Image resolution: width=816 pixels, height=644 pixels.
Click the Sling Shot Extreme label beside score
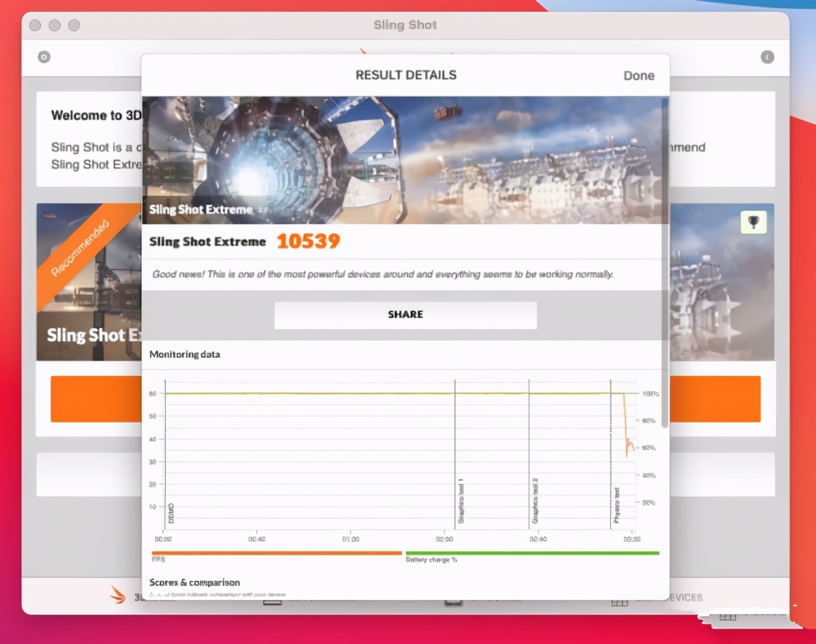[207, 241]
